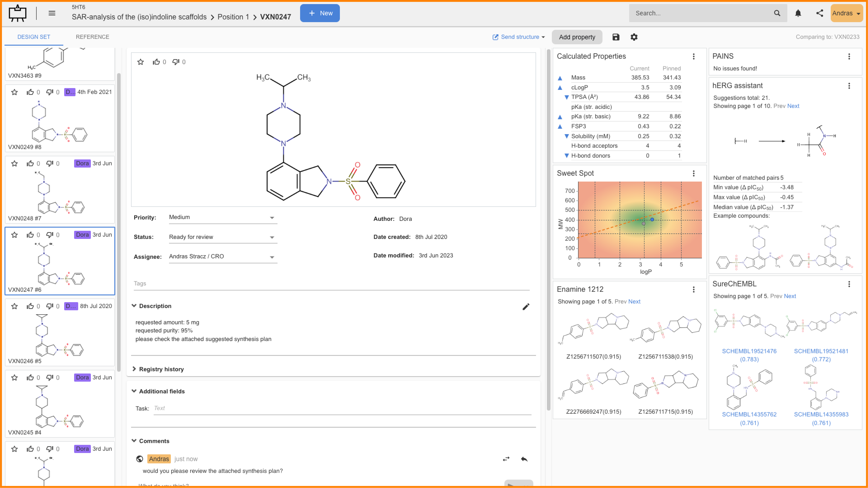The image size is (868, 488).
Task: Open the hamburger menu
Action: (x=52, y=13)
